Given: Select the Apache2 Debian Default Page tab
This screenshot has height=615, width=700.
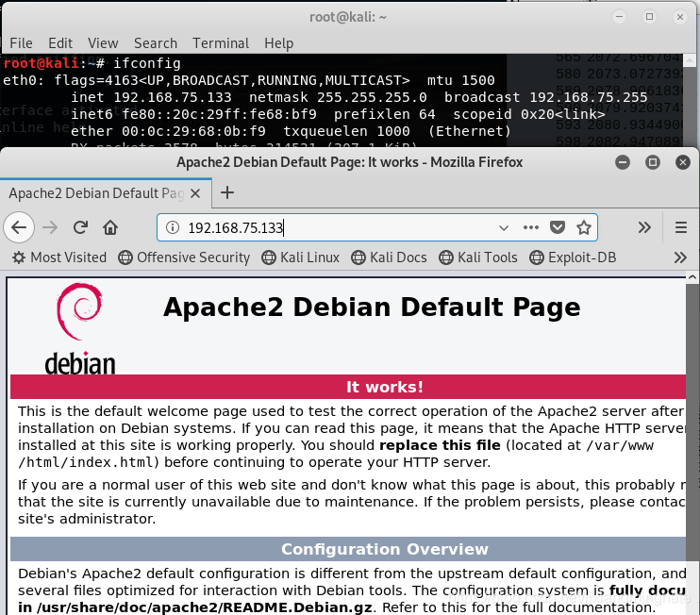Looking at the screenshot, I should (106, 193).
